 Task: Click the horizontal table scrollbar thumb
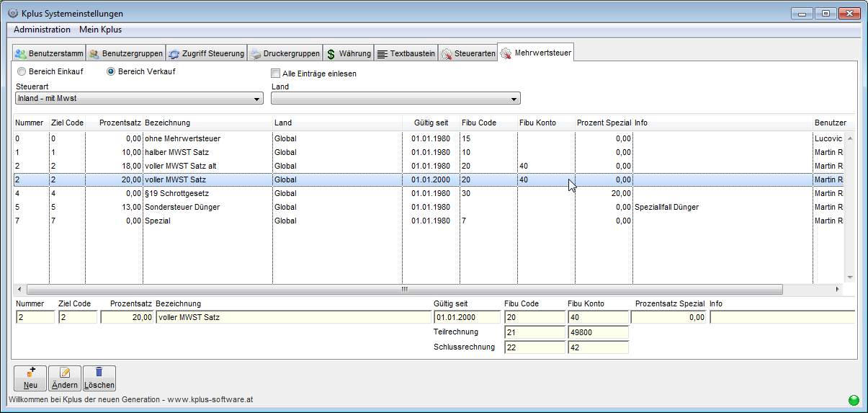tap(403, 289)
